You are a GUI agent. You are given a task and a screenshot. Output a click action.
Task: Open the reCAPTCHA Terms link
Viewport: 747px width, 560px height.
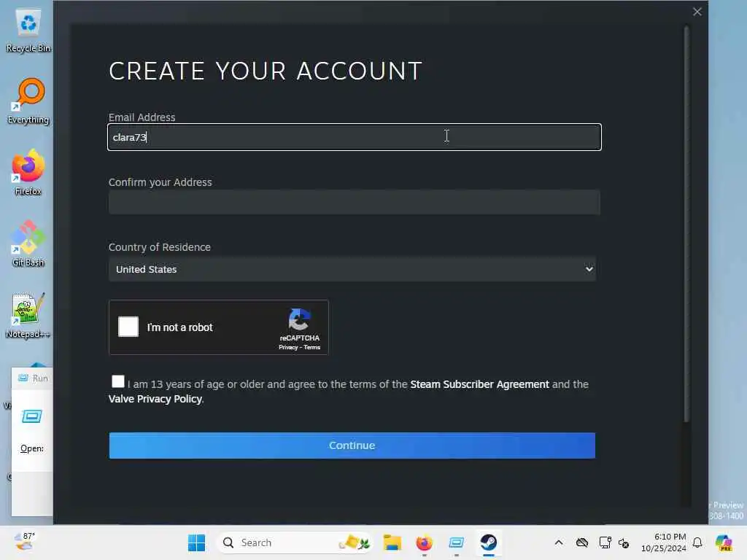point(312,348)
